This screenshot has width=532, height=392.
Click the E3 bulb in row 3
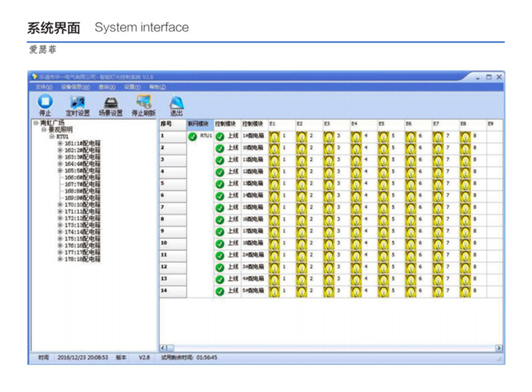tap(328, 160)
